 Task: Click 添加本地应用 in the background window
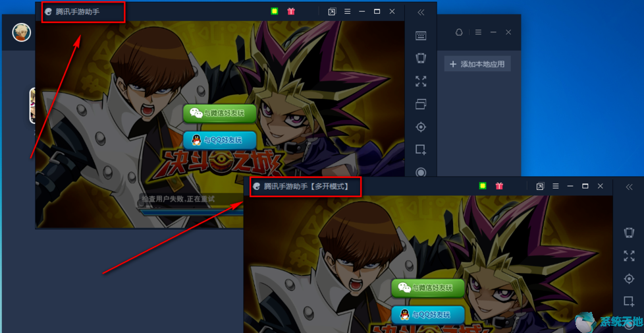click(x=477, y=64)
